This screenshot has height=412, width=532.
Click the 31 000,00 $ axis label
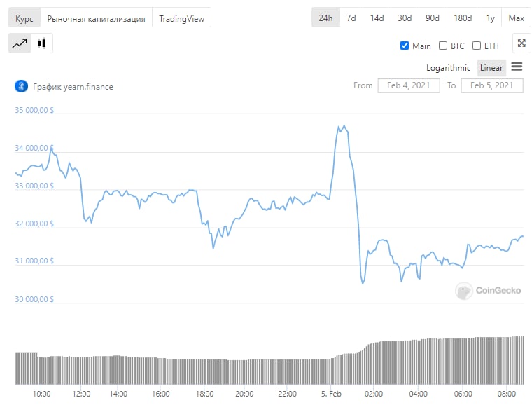(34, 261)
